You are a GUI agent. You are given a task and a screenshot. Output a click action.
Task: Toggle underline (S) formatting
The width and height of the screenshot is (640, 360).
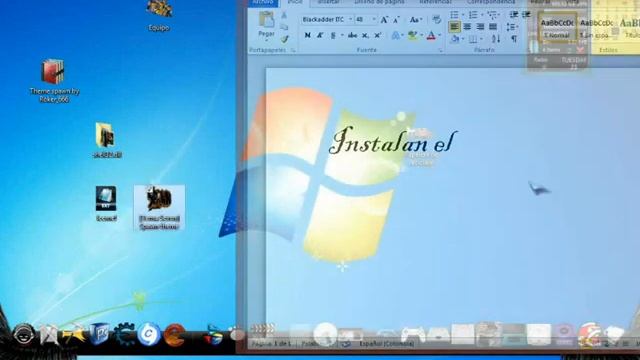pos(333,36)
